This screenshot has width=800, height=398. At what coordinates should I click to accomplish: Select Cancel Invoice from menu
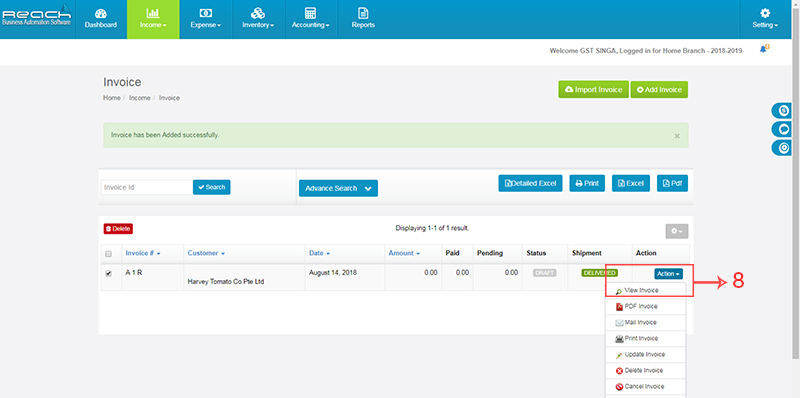[645, 387]
